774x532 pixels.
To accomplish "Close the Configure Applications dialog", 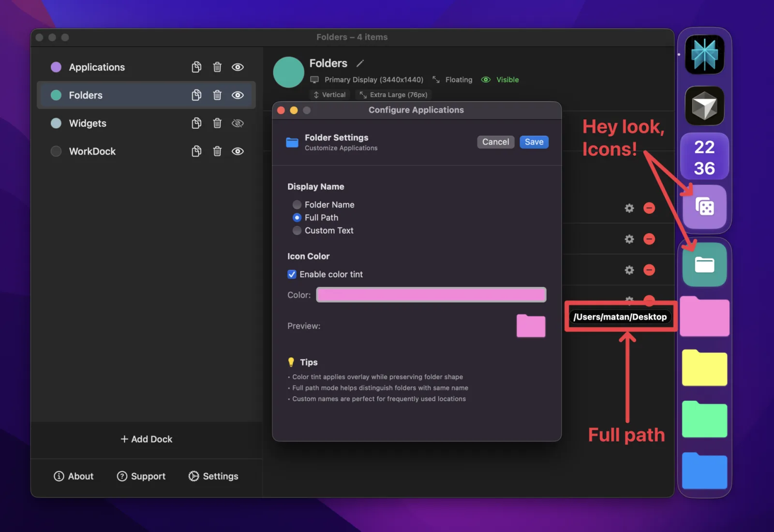I will click(281, 110).
